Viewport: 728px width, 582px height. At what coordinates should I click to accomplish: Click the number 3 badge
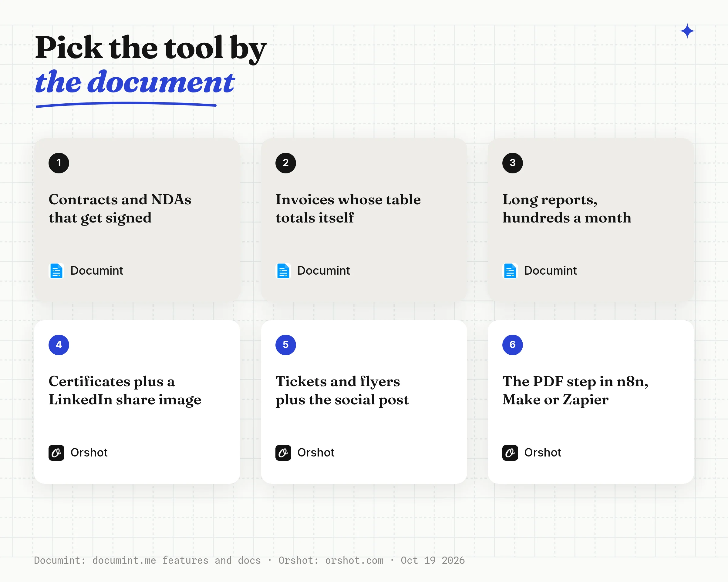pyautogui.click(x=513, y=163)
